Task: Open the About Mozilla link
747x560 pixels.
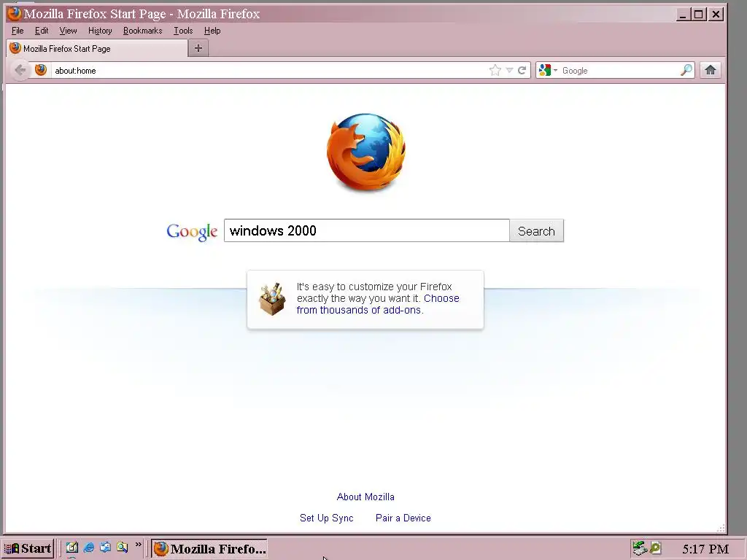Action: (365, 497)
